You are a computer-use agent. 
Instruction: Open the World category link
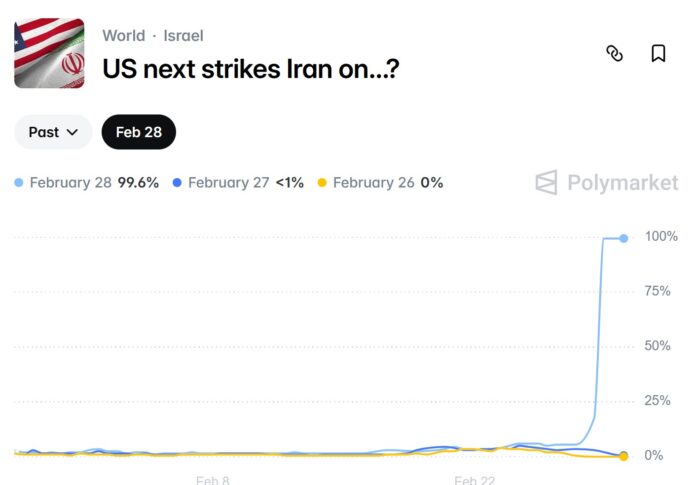pos(123,35)
